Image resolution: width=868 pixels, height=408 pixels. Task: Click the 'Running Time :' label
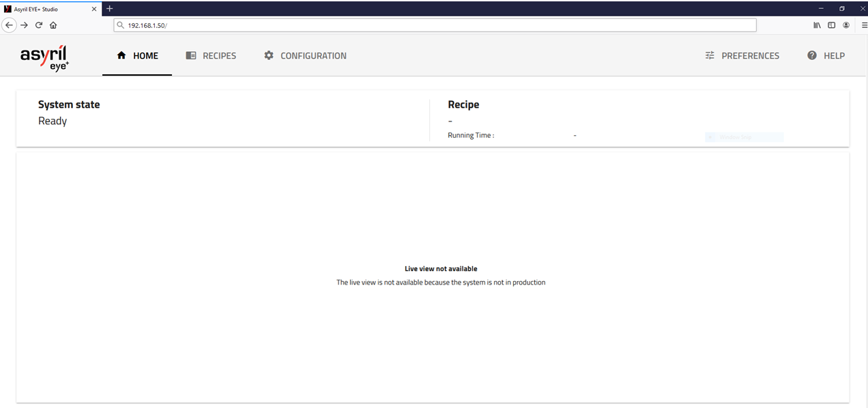coord(471,135)
